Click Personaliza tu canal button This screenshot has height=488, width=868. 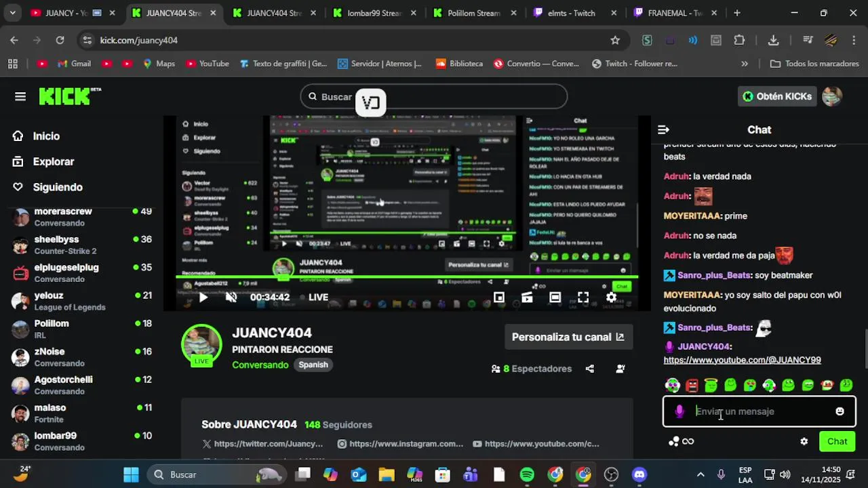click(568, 337)
